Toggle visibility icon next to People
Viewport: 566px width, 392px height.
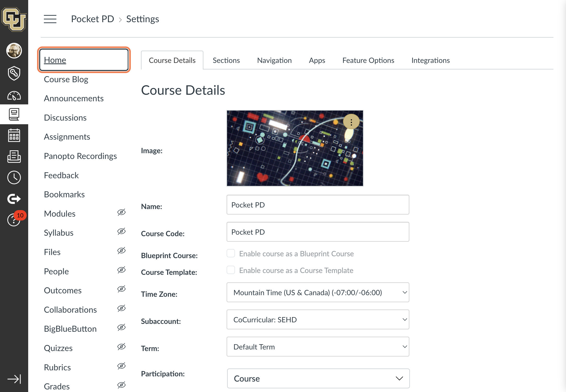coord(121,270)
